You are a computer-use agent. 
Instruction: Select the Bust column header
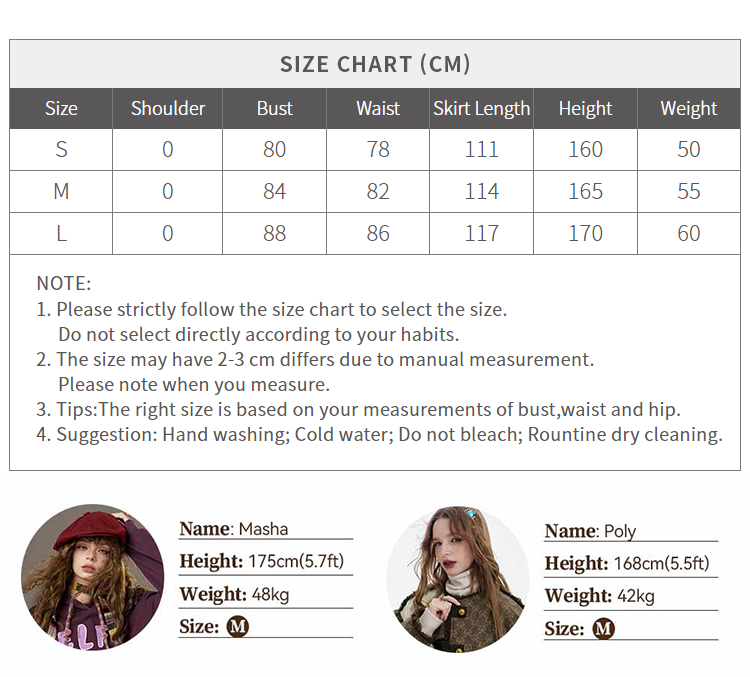coord(275,108)
